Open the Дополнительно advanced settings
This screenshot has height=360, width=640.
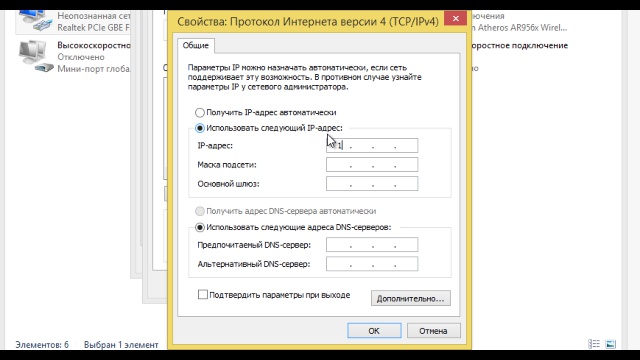tap(411, 298)
